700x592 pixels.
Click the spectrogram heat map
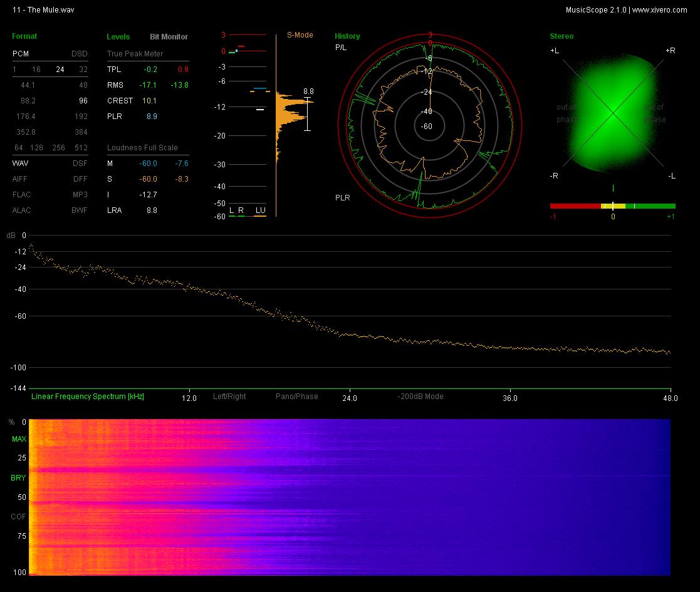coord(350,497)
